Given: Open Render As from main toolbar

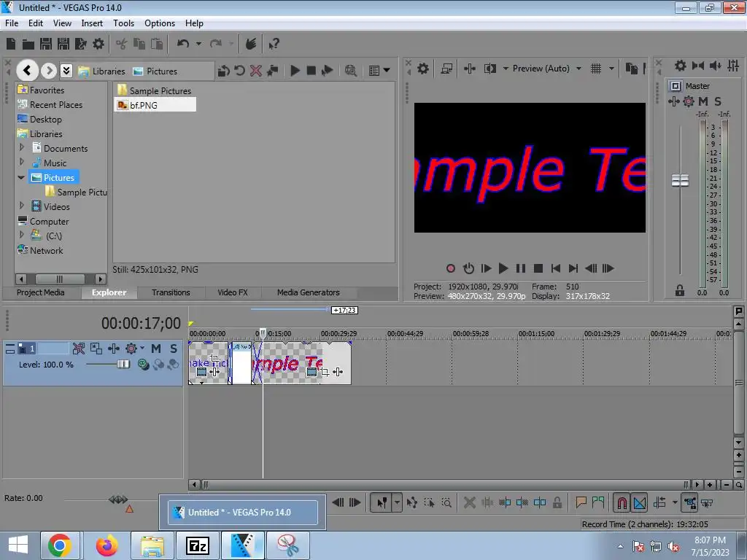Looking at the screenshot, I should click(80, 44).
